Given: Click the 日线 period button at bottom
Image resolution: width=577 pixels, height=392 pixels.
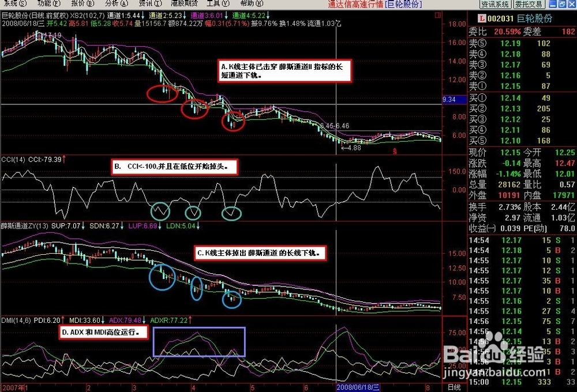Looking at the screenshot, I should tap(454, 387).
